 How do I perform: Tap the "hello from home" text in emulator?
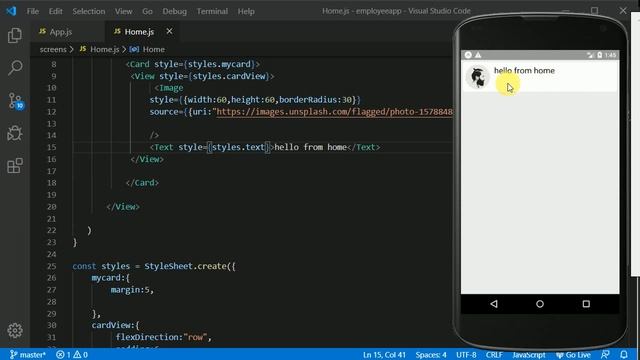[x=524, y=71]
